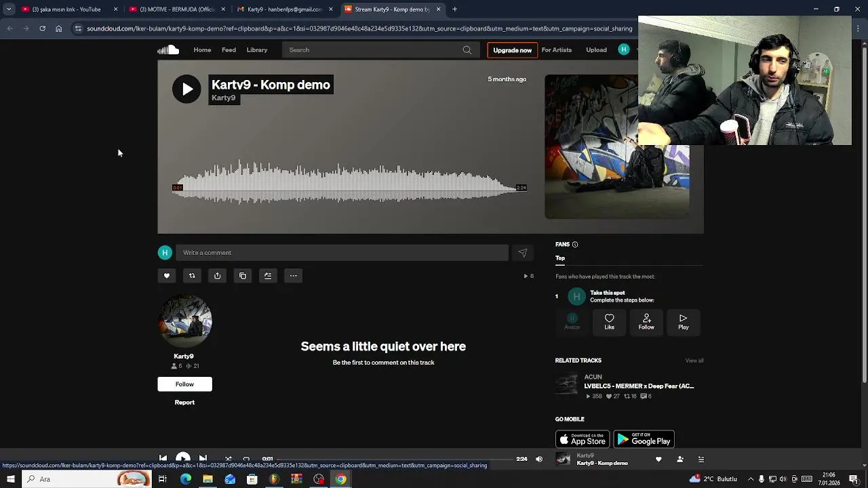Click the bottom player progress bar
The image size is (868, 488).
point(394,459)
